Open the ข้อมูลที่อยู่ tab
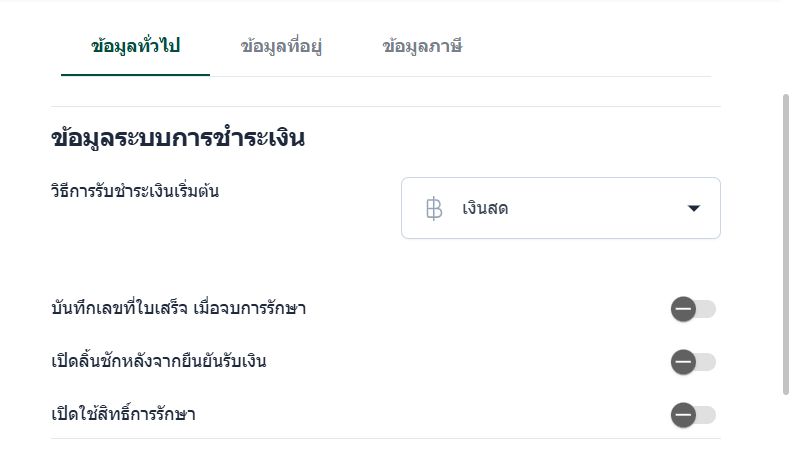The width and height of the screenshot is (791, 456). click(281, 46)
